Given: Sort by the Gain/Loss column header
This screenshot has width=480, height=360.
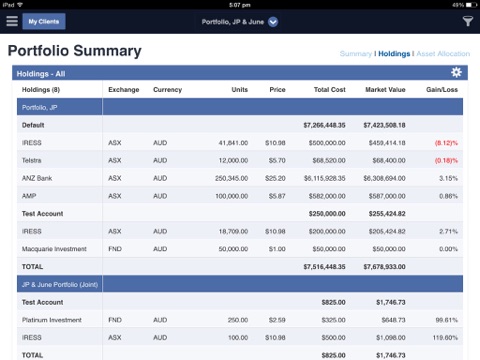Looking at the screenshot, I should click(442, 90).
